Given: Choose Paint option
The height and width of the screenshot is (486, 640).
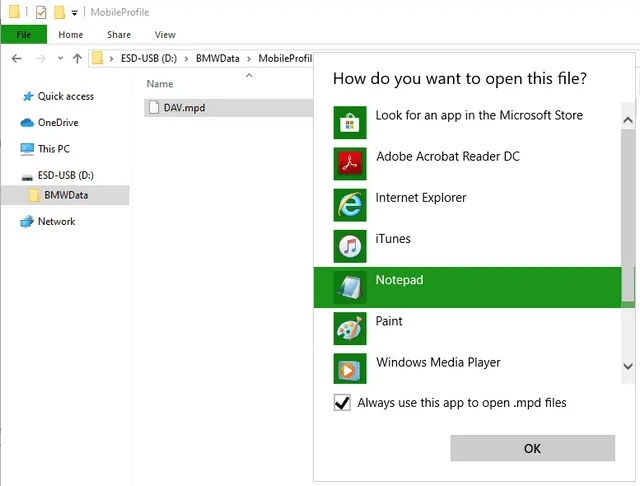Looking at the screenshot, I should click(467, 328).
